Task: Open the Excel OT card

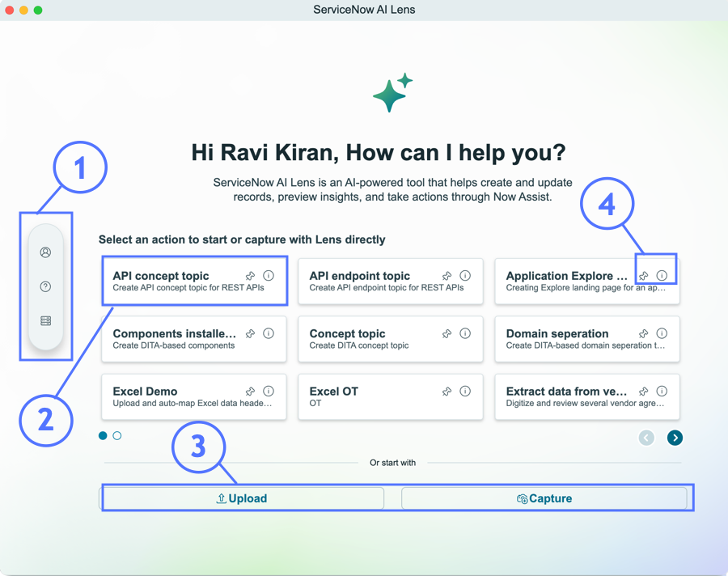Action: tap(391, 396)
